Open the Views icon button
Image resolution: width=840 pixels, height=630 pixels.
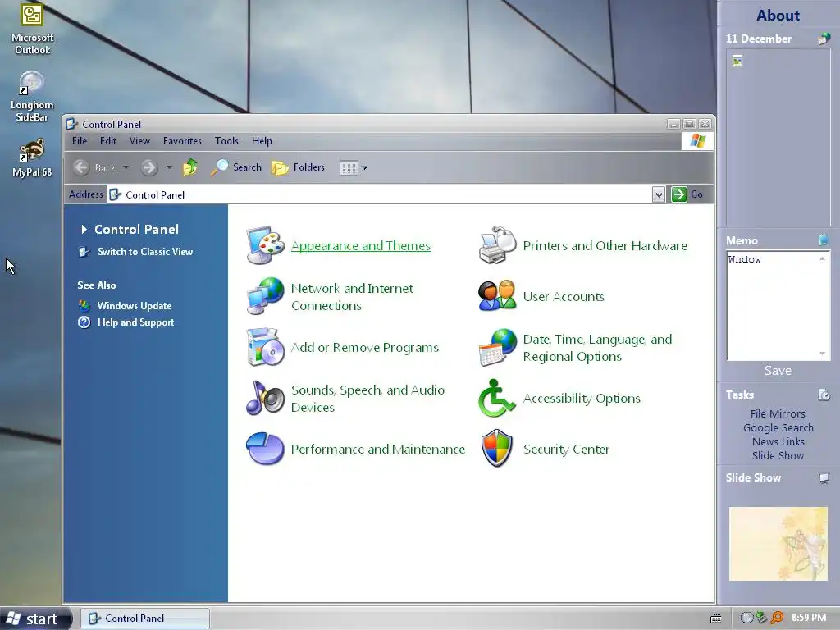click(x=349, y=168)
